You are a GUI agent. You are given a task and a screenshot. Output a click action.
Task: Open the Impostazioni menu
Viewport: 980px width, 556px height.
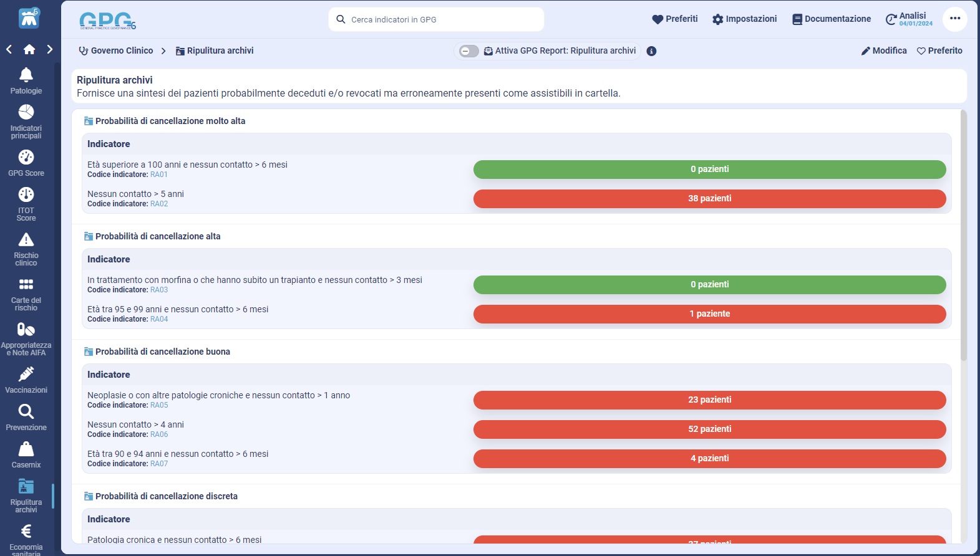click(x=744, y=19)
